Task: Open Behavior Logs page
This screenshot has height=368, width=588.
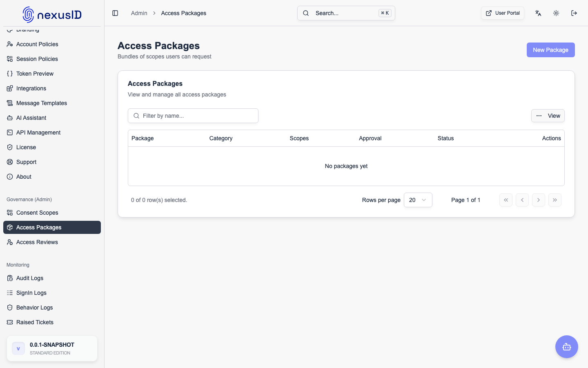Action: pos(52,307)
